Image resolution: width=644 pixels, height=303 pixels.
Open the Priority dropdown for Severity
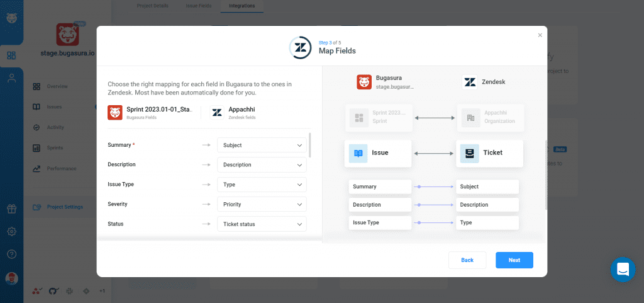262,204
